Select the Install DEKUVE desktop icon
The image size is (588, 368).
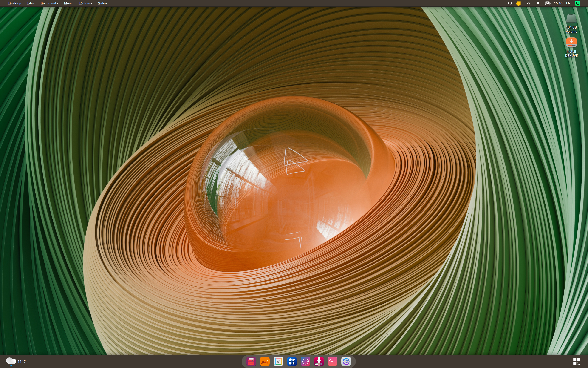pyautogui.click(x=571, y=47)
